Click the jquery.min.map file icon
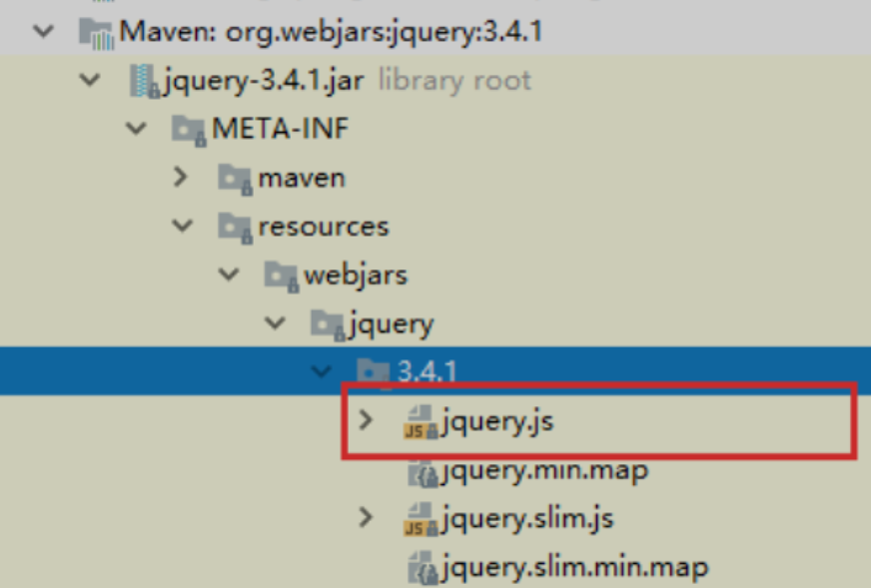This screenshot has height=588, width=871. click(x=423, y=473)
